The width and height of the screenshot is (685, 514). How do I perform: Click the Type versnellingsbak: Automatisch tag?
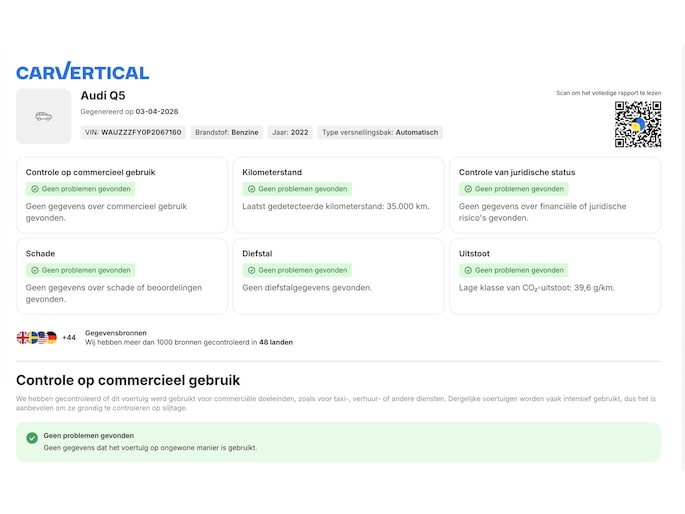point(379,132)
